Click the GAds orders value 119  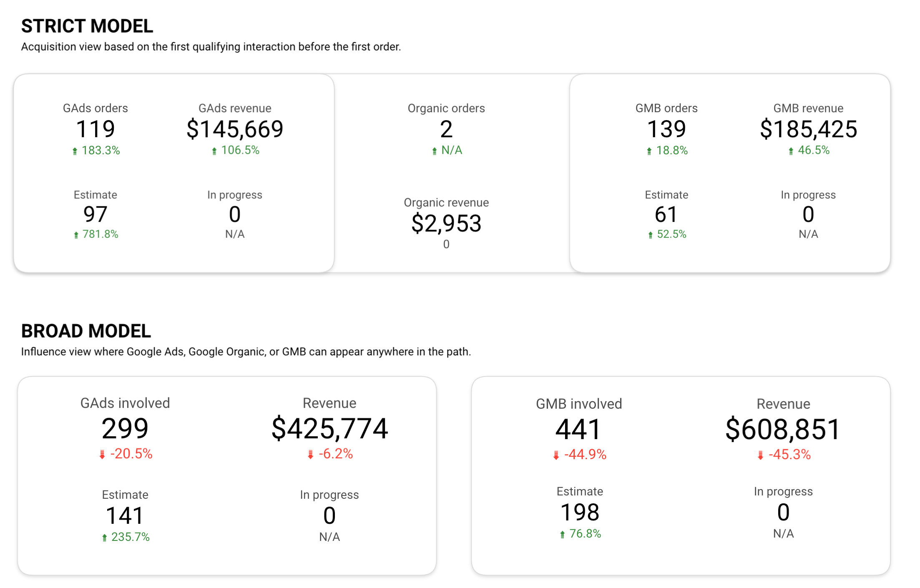96,129
